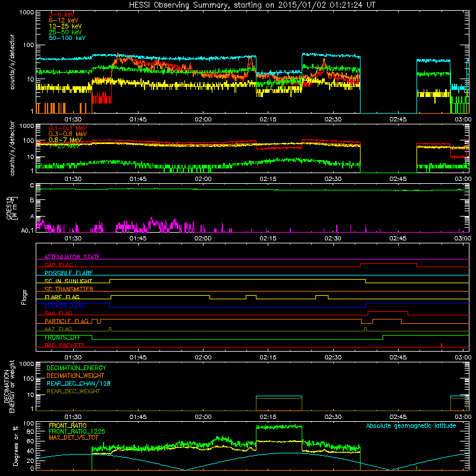Select the FLARE_FLAG label
The width and height of the screenshot is (476, 476).
pos(62,297)
